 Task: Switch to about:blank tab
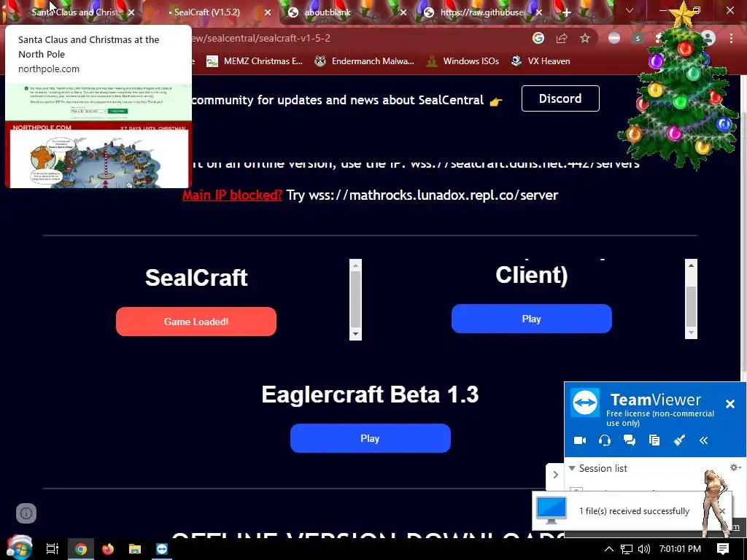click(328, 12)
